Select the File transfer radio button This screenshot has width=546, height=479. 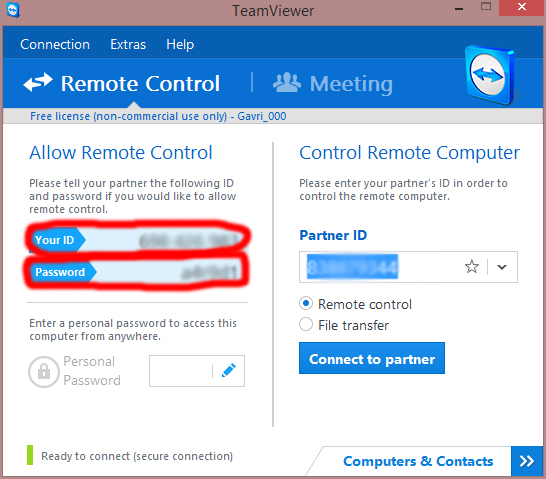[306, 324]
